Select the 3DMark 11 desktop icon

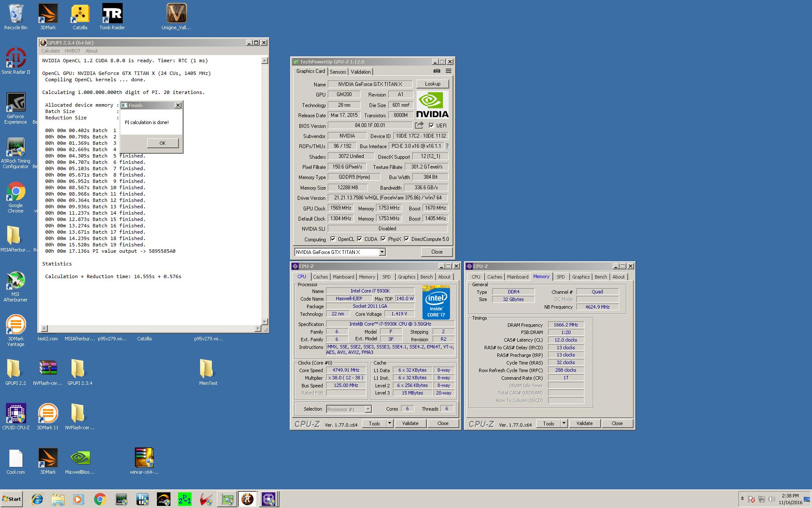tap(48, 417)
